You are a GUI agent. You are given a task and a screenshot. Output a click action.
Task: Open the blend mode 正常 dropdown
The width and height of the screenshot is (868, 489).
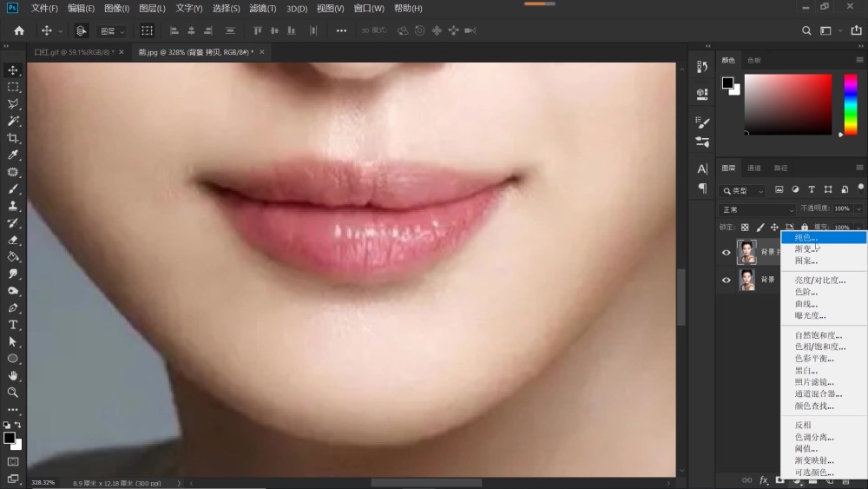pos(757,210)
